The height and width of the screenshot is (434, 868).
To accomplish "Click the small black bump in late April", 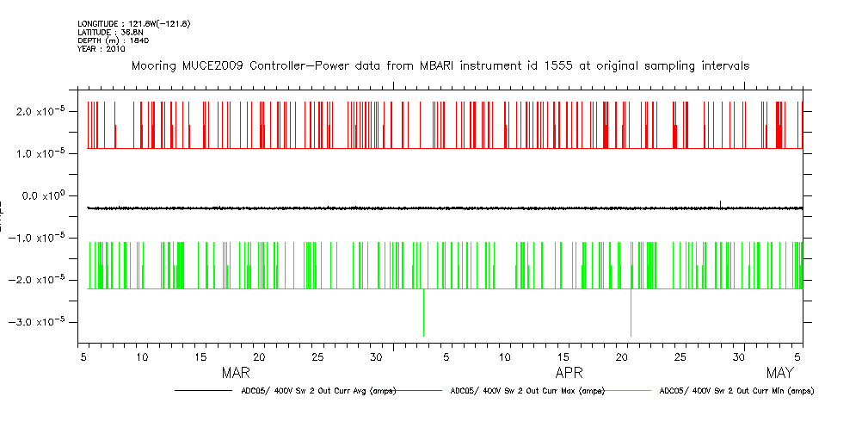I will pyautogui.click(x=720, y=203).
